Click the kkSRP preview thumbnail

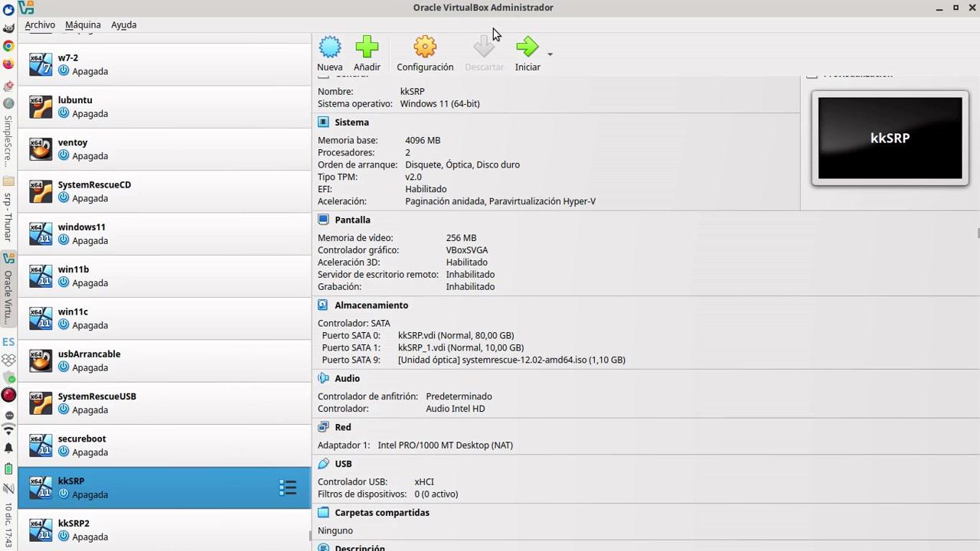pos(890,139)
